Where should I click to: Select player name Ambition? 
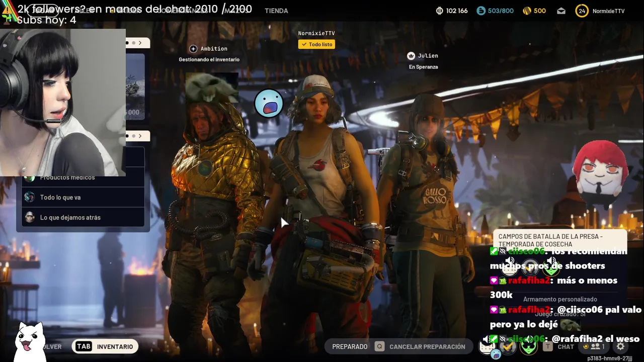coord(214,49)
